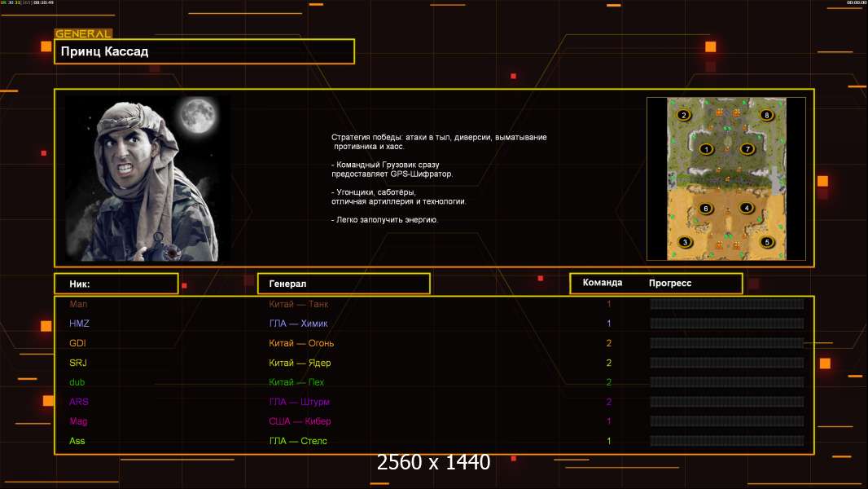Click the progress bar for player Man

[726, 304]
